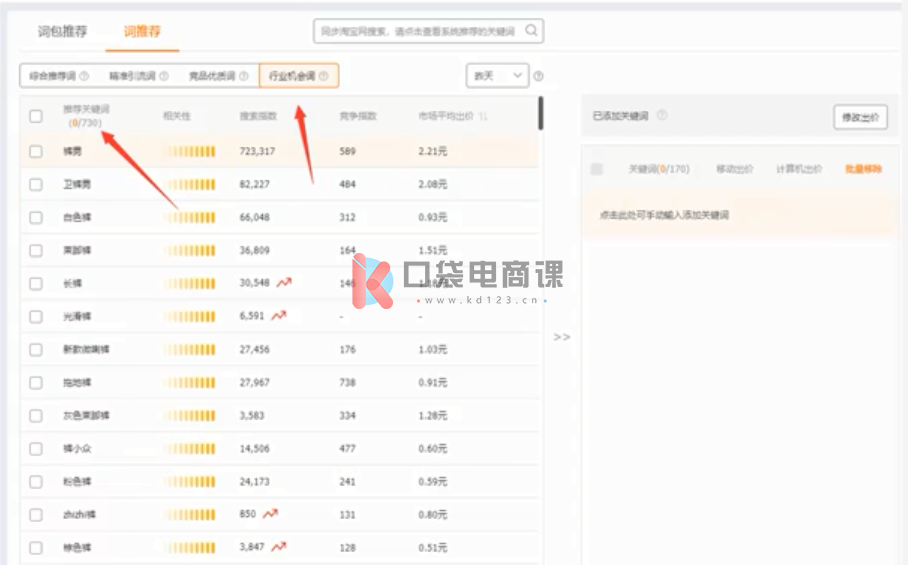The image size is (908, 565).
Task: Click the 2.21元 average bid cell
Action: click(x=433, y=151)
